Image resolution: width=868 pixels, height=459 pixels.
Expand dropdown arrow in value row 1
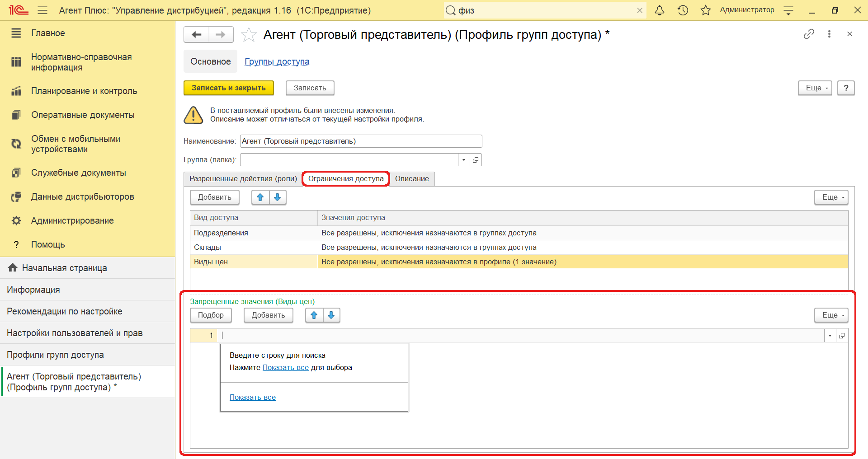tap(830, 335)
